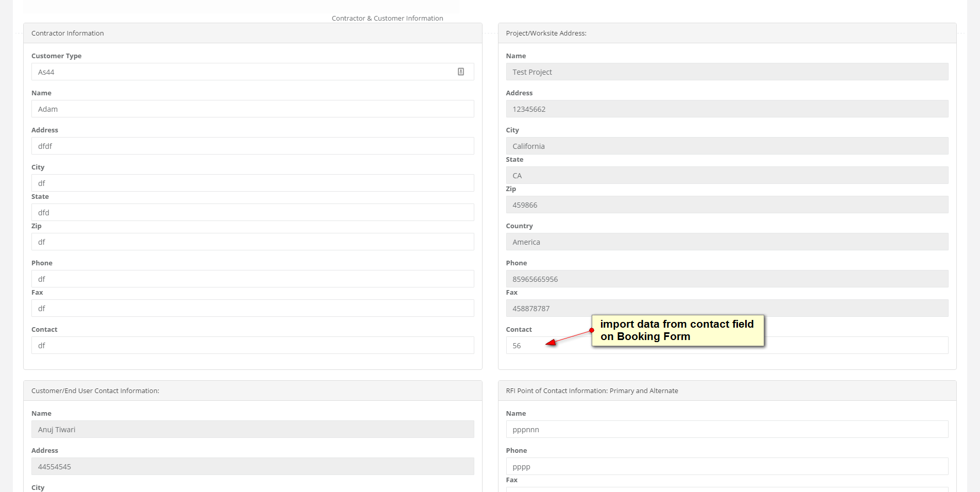Select the Contractor Fax input field

pyautogui.click(x=252, y=309)
